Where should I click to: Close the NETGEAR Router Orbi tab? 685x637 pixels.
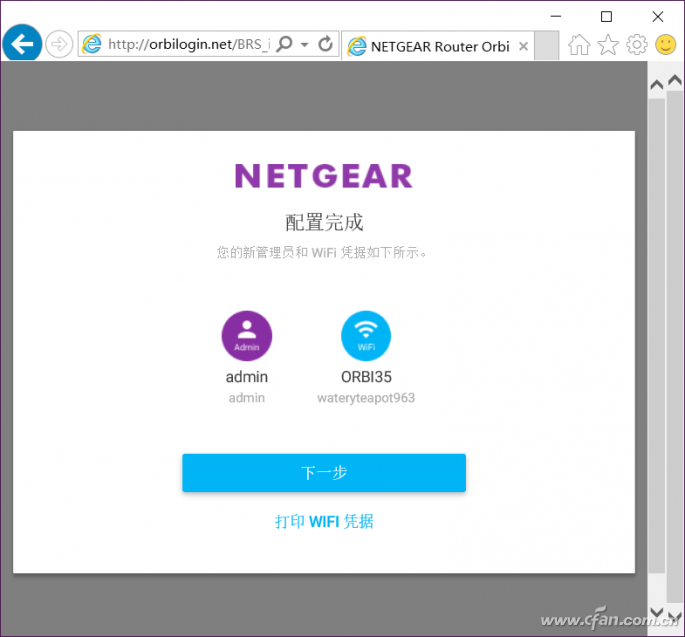[x=523, y=46]
